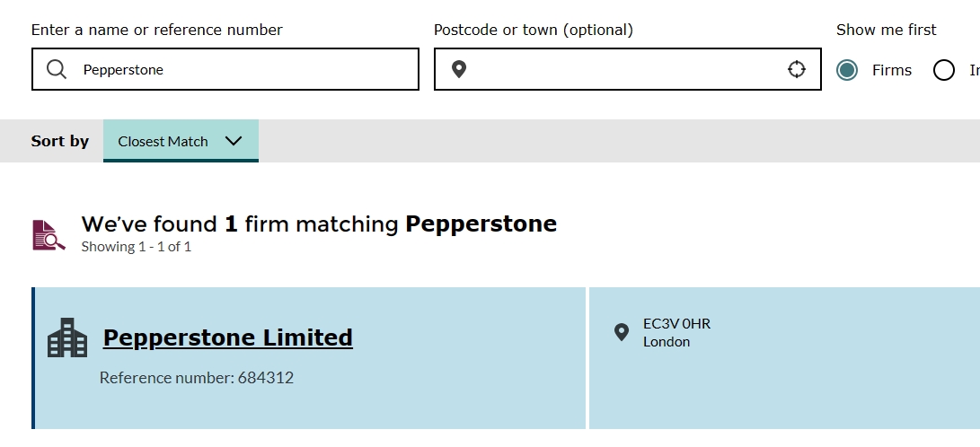
Task: Click the EC3V 0HR London address
Action: (x=676, y=332)
